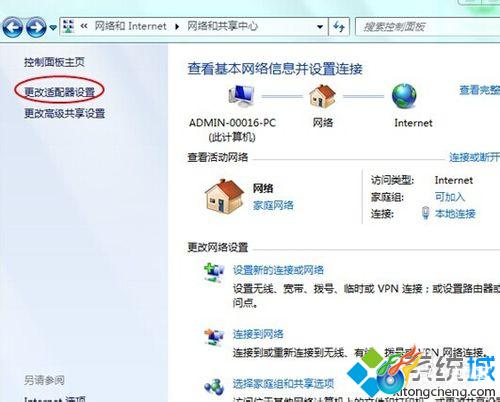500x402 pixels.
Task: Open 控制面板主页 in the sidebar
Action: pyautogui.click(x=54, y=62)
